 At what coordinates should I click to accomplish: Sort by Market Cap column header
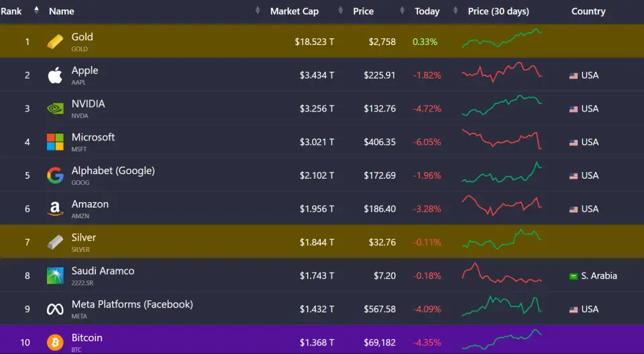click(x=294, y=11)
